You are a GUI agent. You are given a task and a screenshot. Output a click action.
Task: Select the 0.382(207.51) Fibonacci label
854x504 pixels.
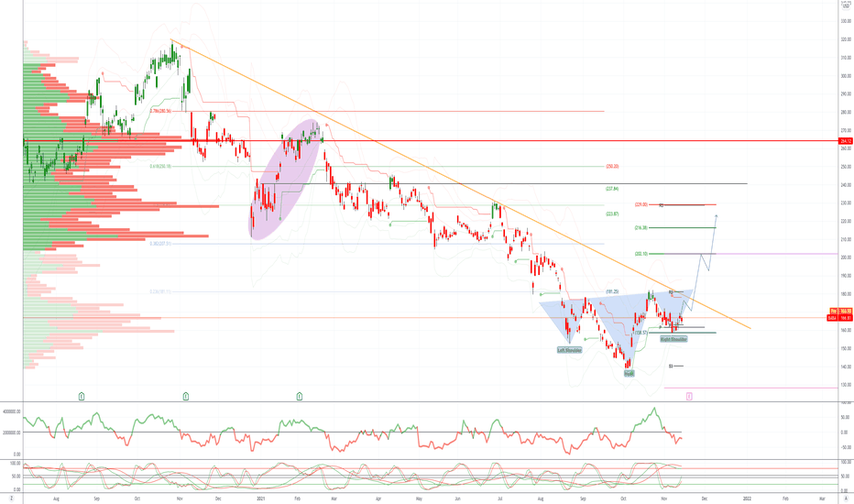click(160, 244)
